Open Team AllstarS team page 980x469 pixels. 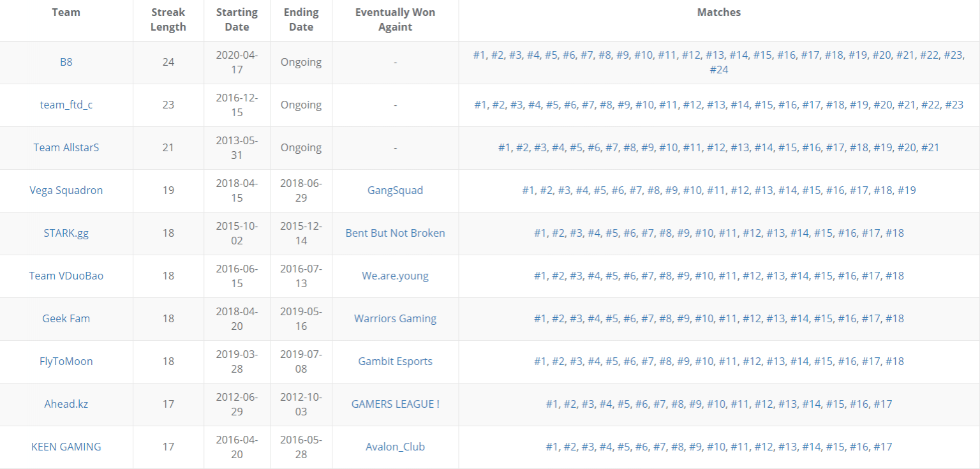[66, 148]
